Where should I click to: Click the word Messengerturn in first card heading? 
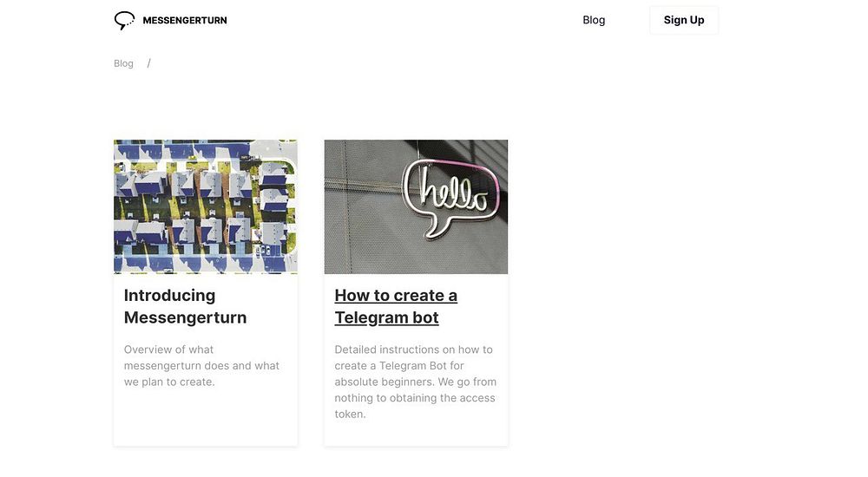click(x=186, y=317)
